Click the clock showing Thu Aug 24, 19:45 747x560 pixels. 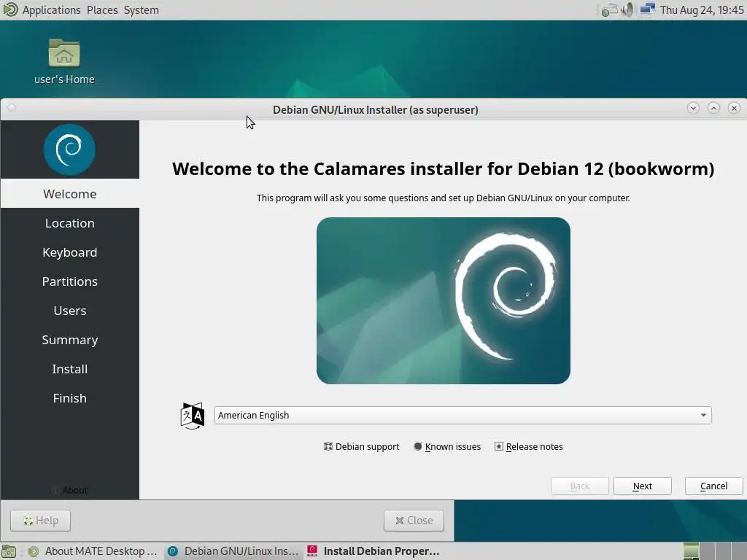(x=702, y=10)
